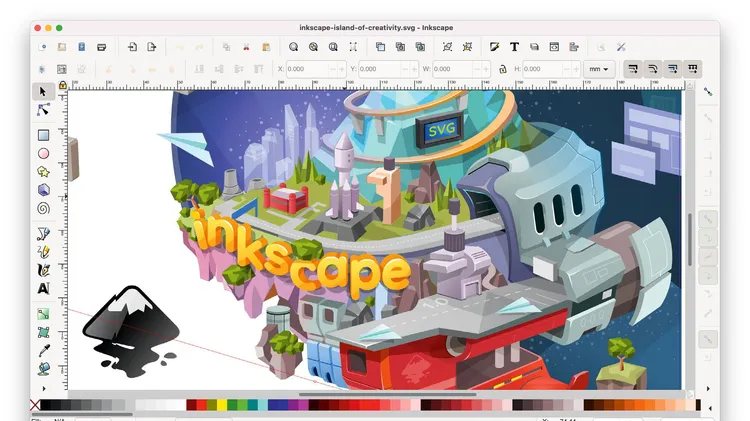This screenshot has height=421, width=750.
Task: Decrease the H height value
Action: pyautogui.click(x=567, y=69)
